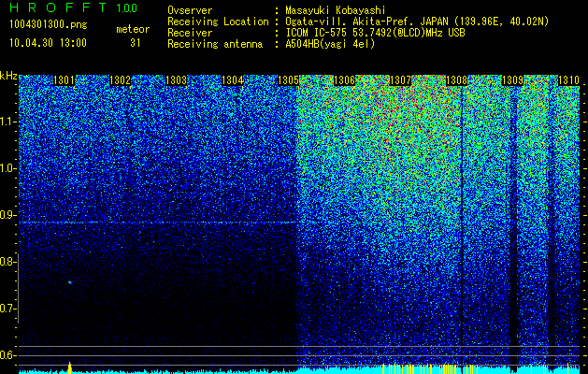Click the observer name Masayuki Kobayashi
This screenshot has width=588, height=374.
335,10
